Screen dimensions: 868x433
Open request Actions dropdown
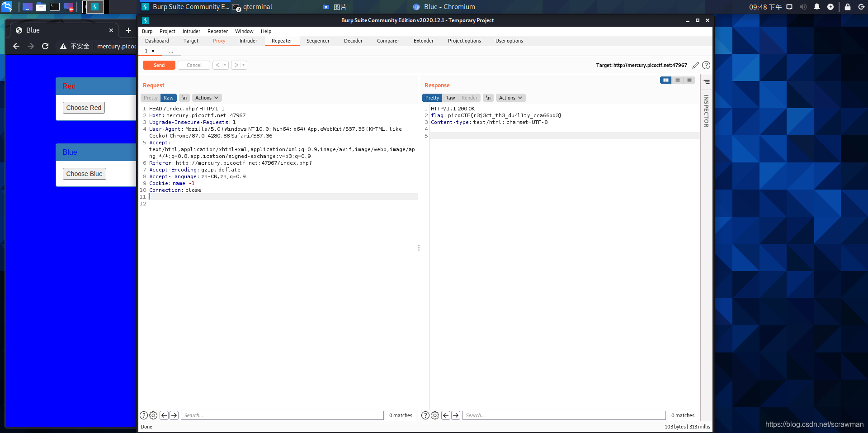tap(207, 98)
